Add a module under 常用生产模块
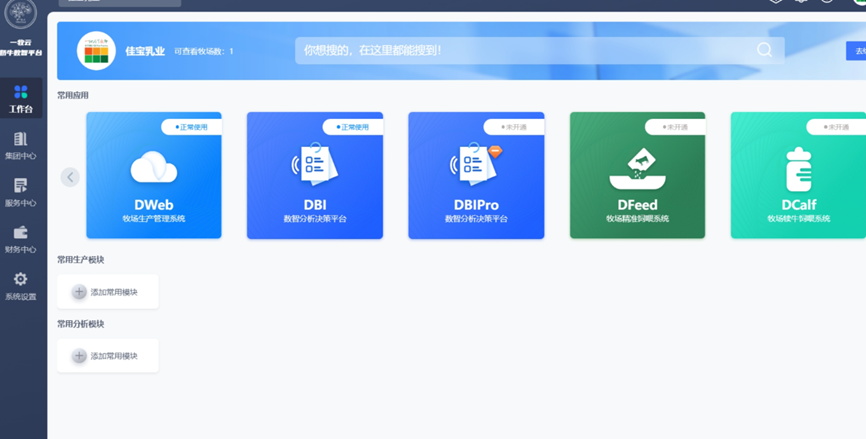 (107, 292)
